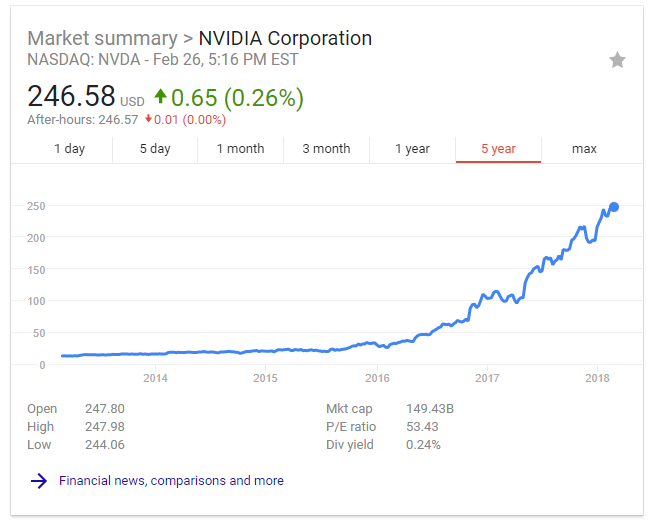Click the star icon to follow NVDA
This screenshot has height=521, width=652.
pyautogui.click(x=617, y=60)
